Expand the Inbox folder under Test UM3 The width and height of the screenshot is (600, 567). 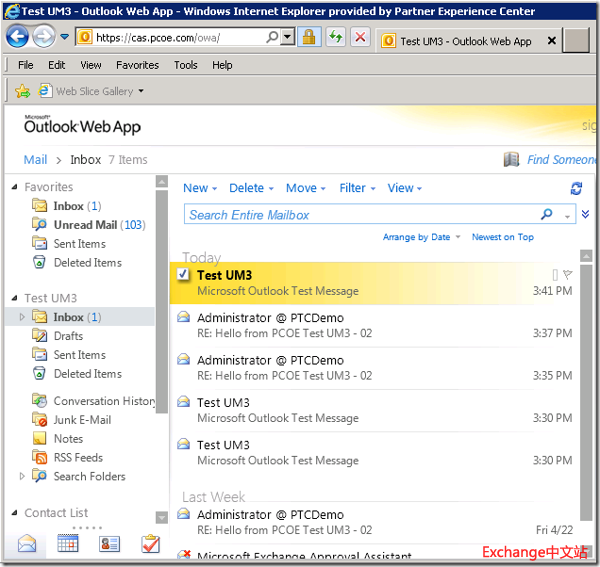tap(23, 317)
